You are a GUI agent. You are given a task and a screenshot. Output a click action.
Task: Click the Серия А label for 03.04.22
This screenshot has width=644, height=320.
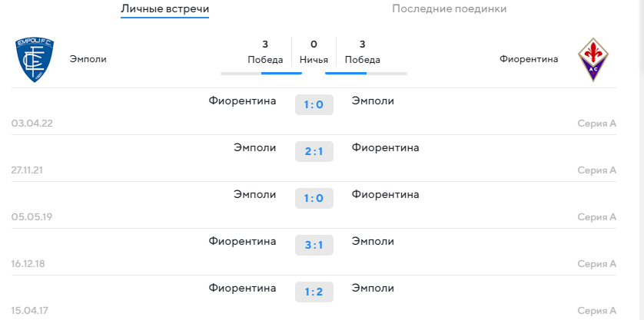point(597,124)
